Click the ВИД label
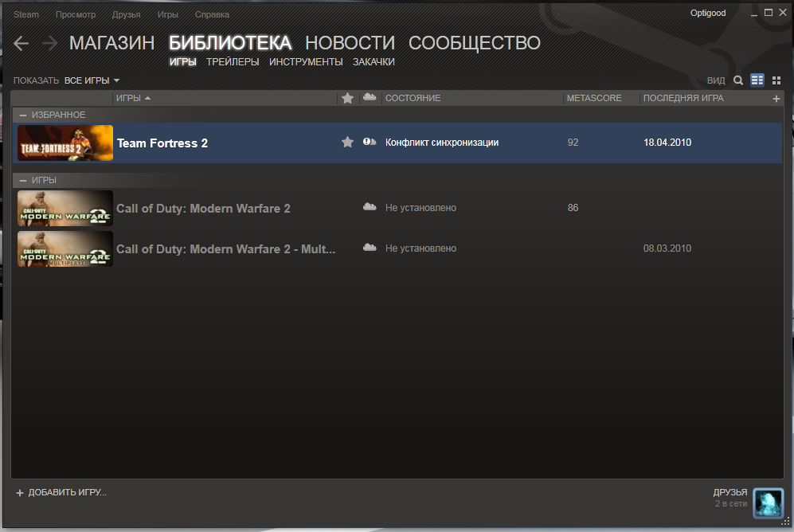The width and height of the screenshot is (794, 532). tap(716, 80)
